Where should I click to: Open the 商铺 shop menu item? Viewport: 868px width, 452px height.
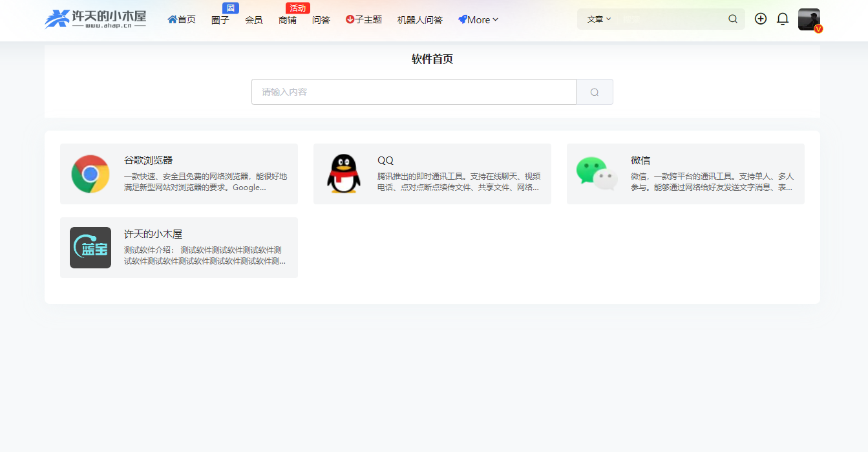(288, 20)
